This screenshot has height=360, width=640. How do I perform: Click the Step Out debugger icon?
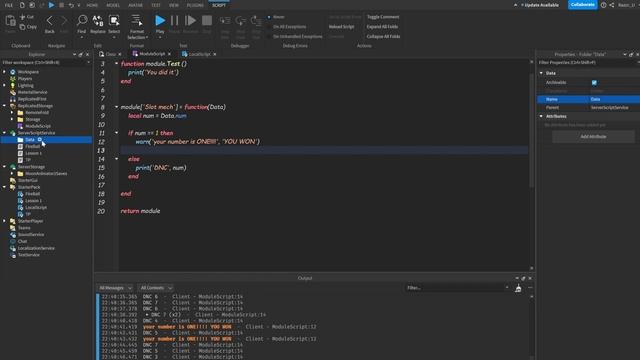(x=256, y=21)
